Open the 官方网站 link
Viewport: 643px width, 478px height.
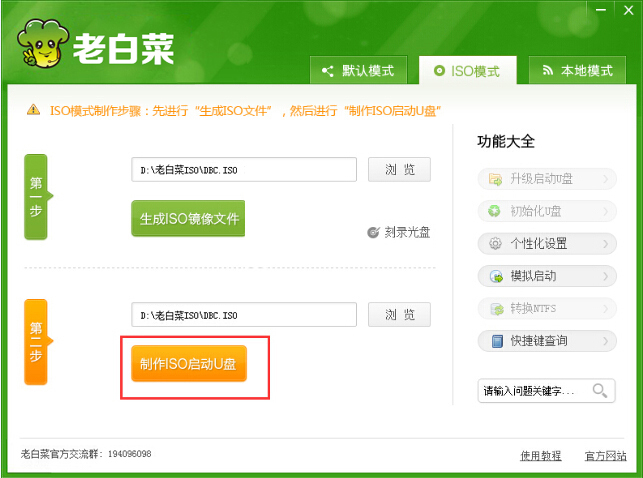pyautogui.click(x=605, y=455)
